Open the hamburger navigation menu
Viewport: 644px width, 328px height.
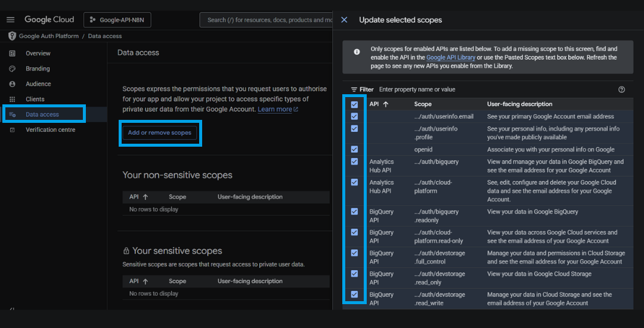(x=10, y=20)
